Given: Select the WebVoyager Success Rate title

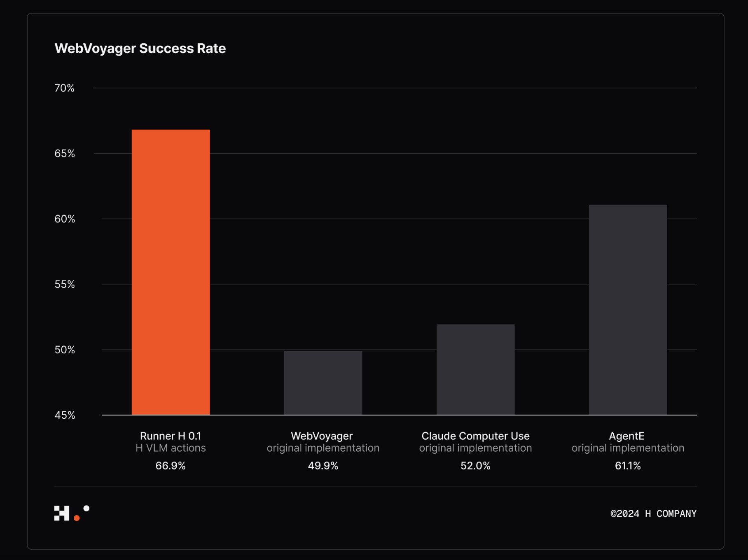Looking at the screenshot, I should pyautogui.click(x=140, y=49).
